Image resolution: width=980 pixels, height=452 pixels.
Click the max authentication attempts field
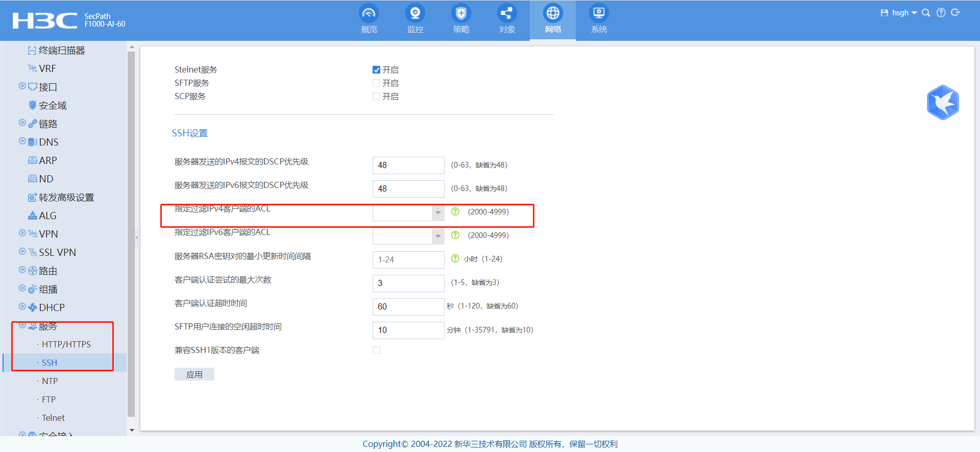click(408, 283)
